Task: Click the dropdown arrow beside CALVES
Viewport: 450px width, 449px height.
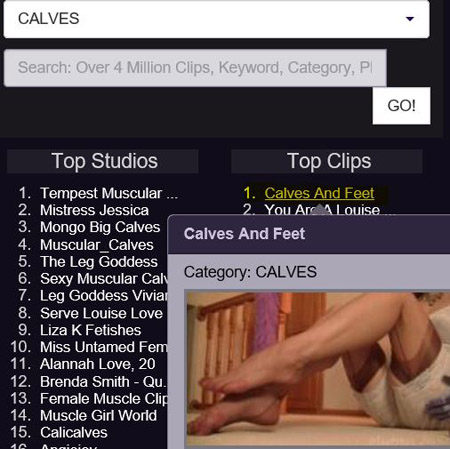Action: tap(410, 19)
